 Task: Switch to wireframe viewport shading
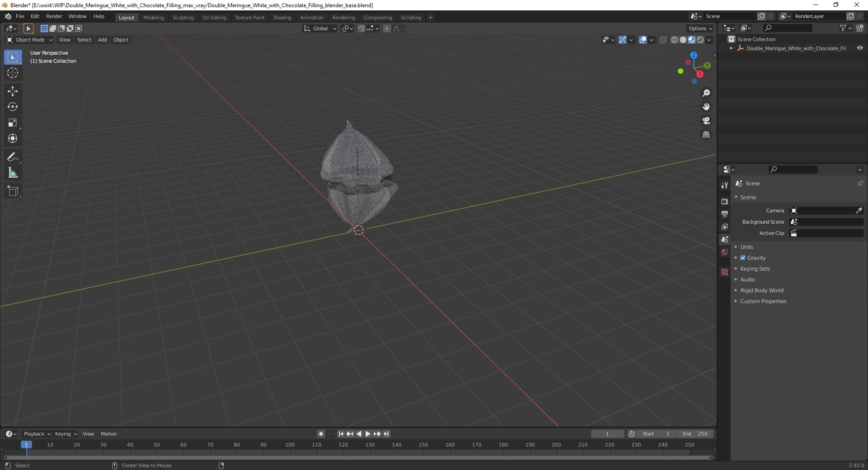[675, 40]
